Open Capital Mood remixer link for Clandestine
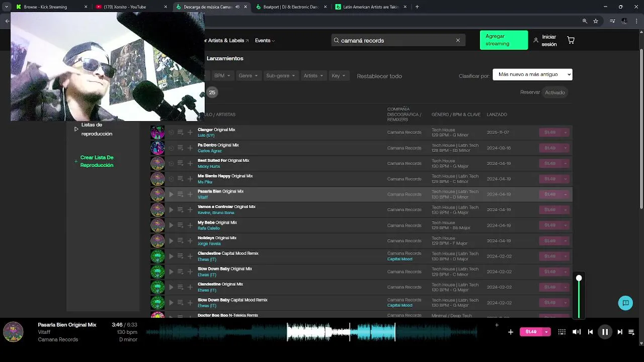This screenshot has width=644, height=362. (x=399, y=259)
